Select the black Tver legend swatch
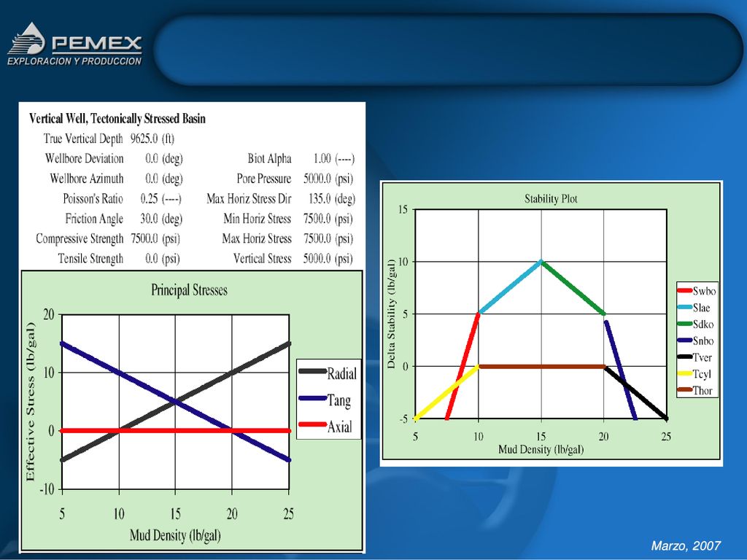The image size is (747, 560). [x=684, y=357]
